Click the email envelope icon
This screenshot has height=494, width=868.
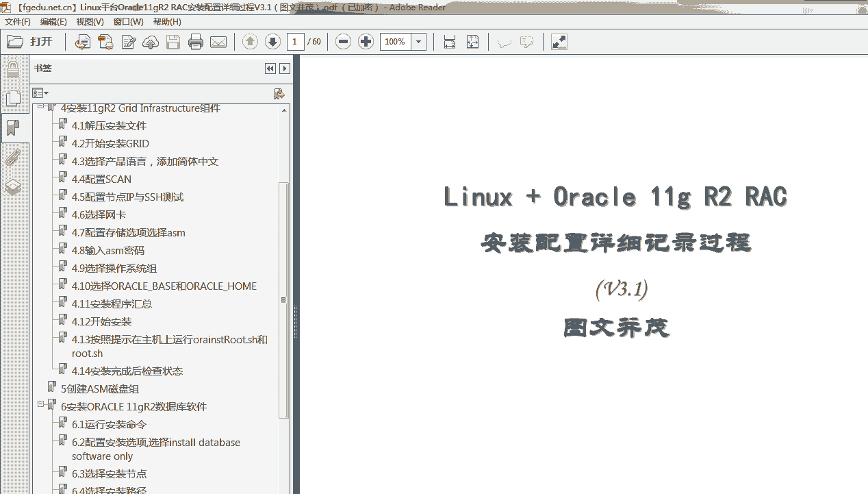pyautogui.click(x=218, y=42)
